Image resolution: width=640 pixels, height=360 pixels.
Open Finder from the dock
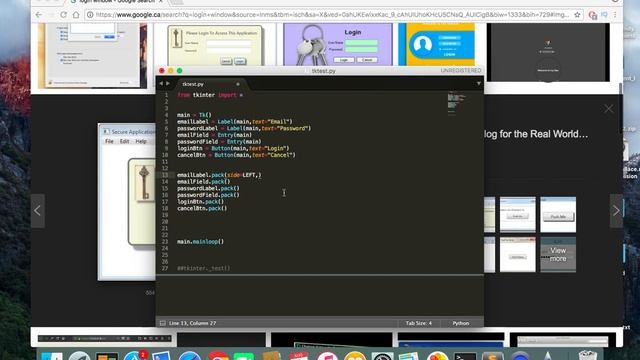pyautogui.click(x=52, y=356)
